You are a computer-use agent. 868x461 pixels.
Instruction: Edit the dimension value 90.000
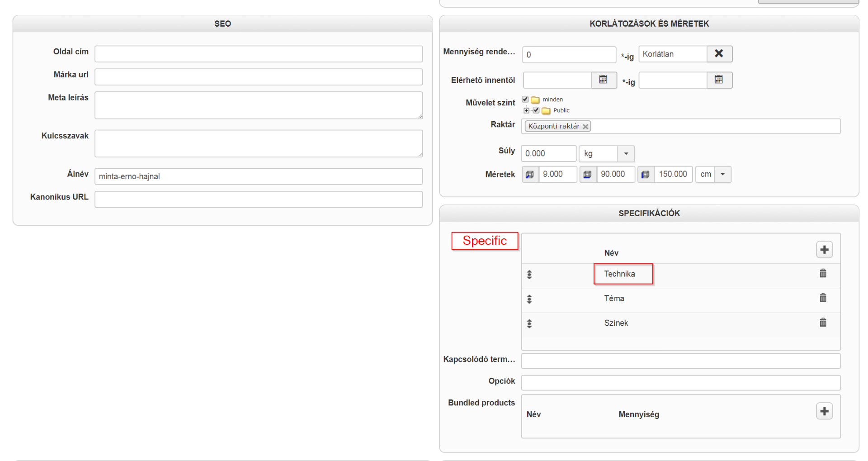(x=616, y=174)
